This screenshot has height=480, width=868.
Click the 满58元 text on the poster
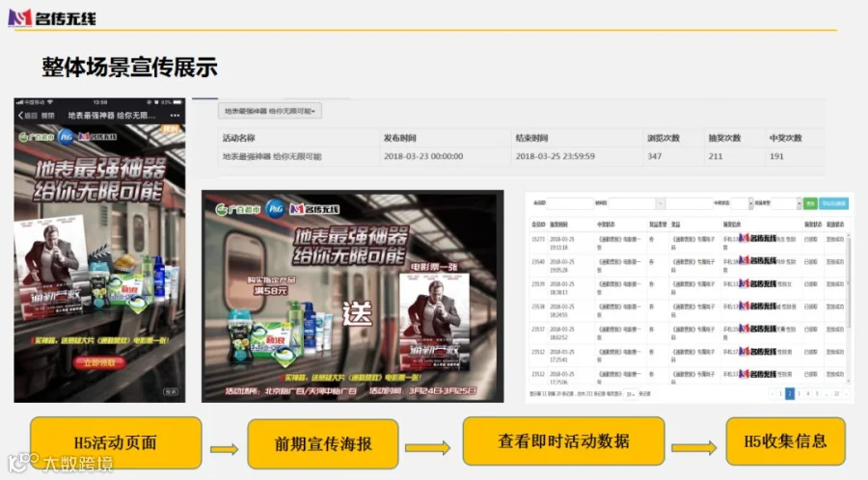(x=271, y=290)
